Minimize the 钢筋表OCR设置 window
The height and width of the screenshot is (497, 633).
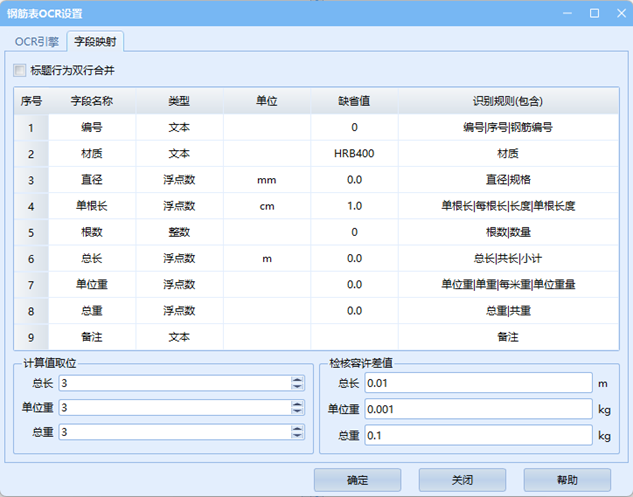[569, 13]
